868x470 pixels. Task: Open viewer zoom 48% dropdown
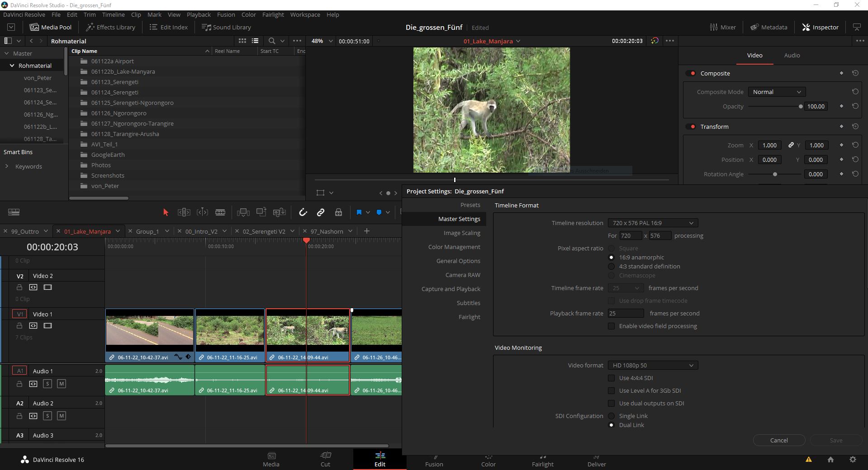point(322,41)
